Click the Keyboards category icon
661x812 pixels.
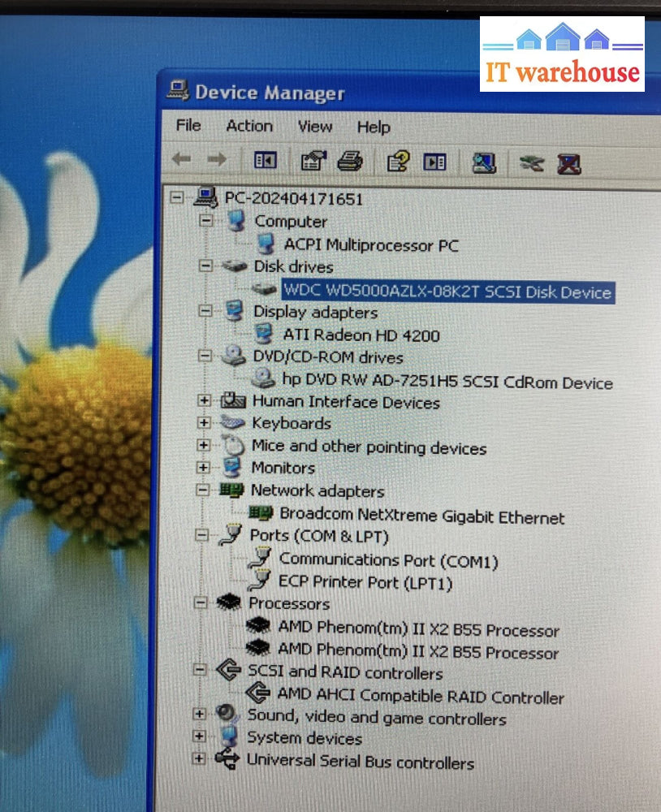[x=232, y=422]
